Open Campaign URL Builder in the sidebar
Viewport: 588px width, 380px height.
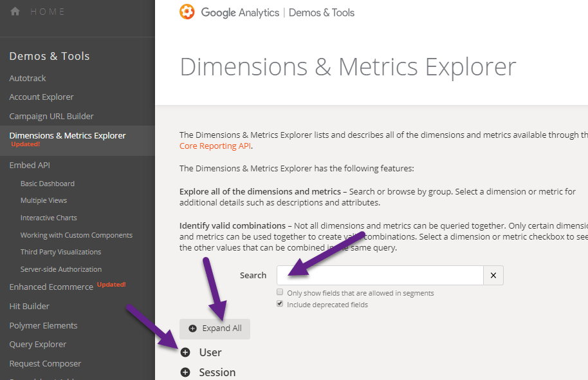click(51, 117)
